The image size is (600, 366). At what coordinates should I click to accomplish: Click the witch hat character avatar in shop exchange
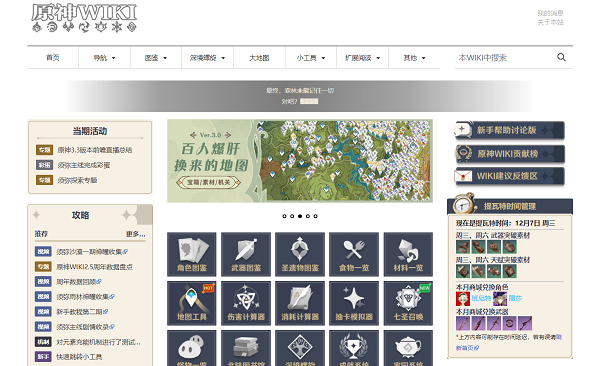coord(500,298)
